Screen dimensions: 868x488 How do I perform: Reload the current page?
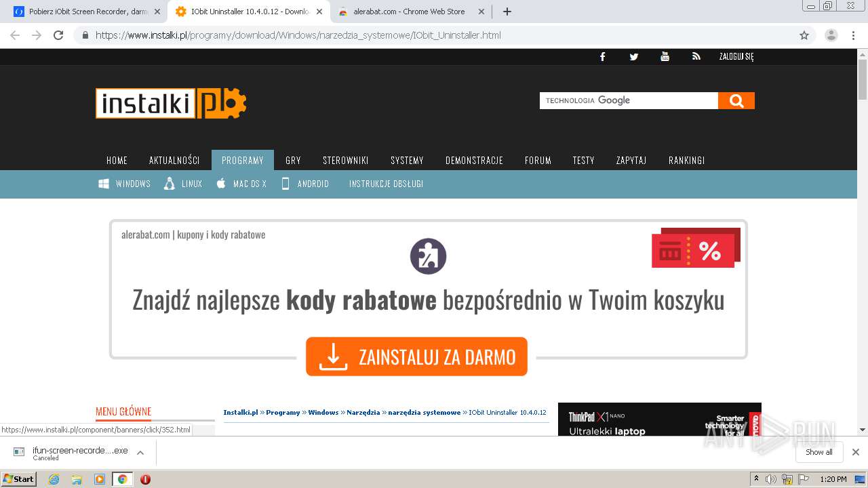pyautogui.click(x=58, y=35)
